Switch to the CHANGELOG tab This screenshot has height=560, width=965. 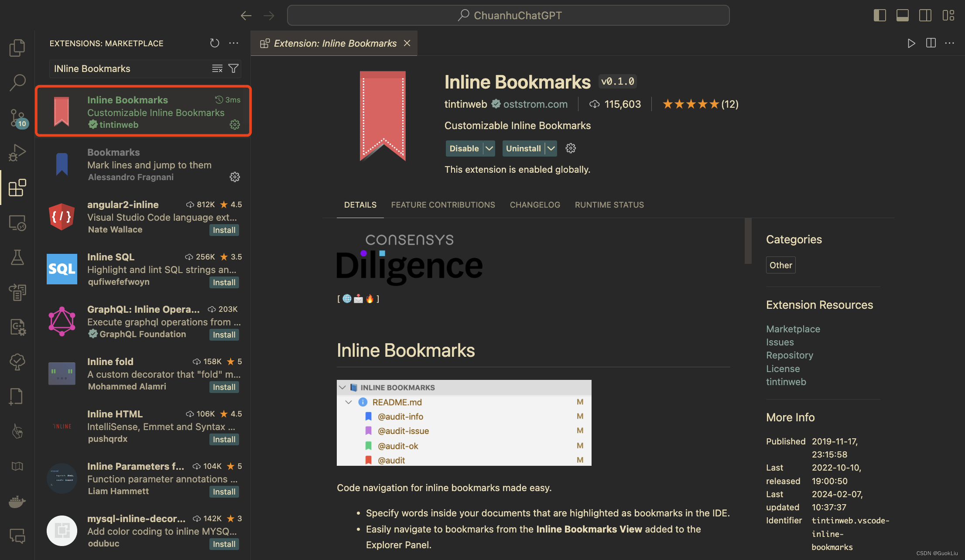point(535,205)
